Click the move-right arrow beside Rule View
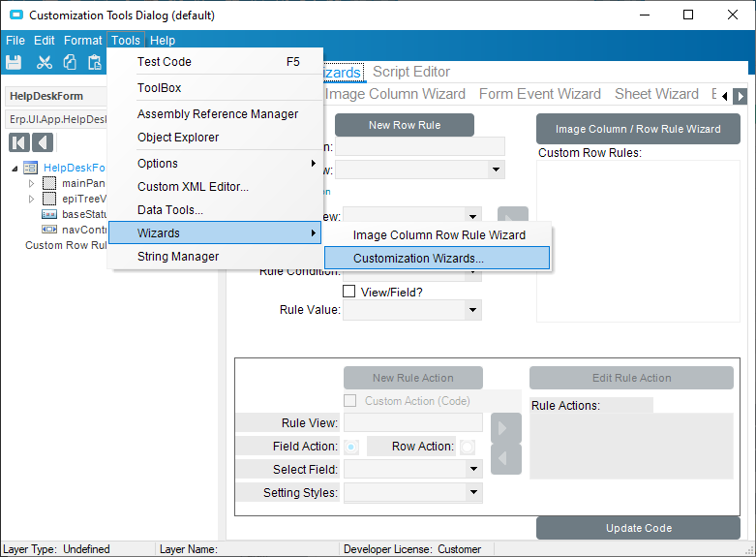 pos(505,428)
